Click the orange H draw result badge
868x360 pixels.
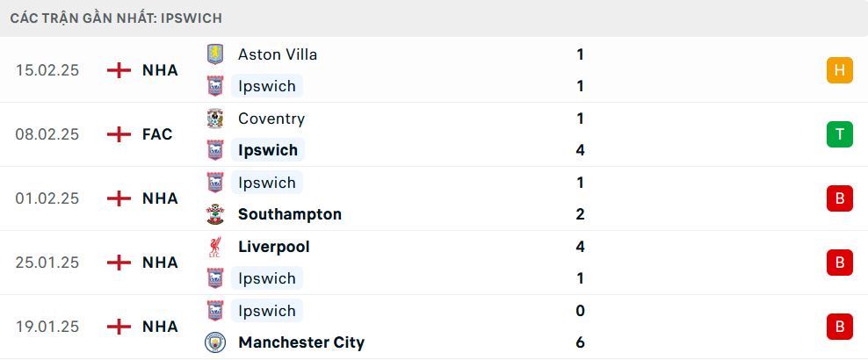tap(840, 70)
